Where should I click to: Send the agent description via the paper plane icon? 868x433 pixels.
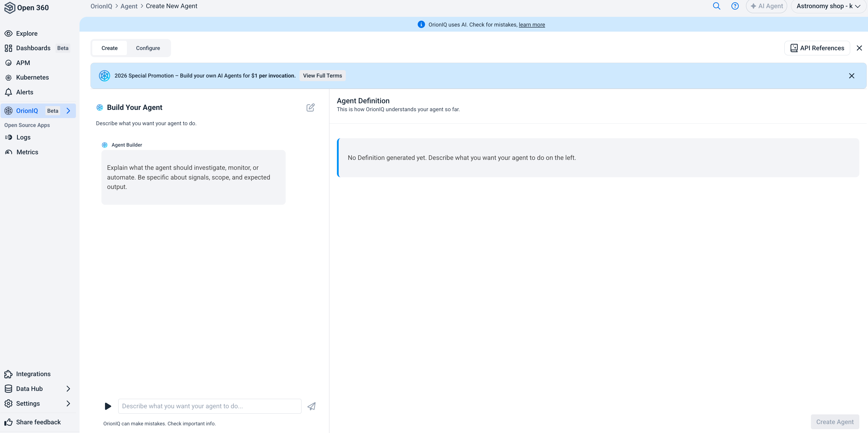tap(311, 406)
